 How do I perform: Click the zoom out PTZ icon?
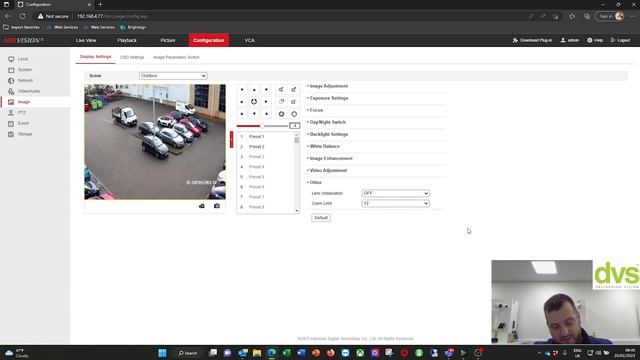point(281,89)
